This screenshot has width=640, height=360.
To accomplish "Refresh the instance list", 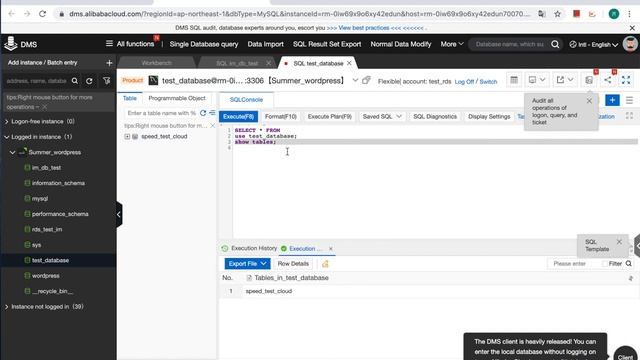I will click(89, 81).
